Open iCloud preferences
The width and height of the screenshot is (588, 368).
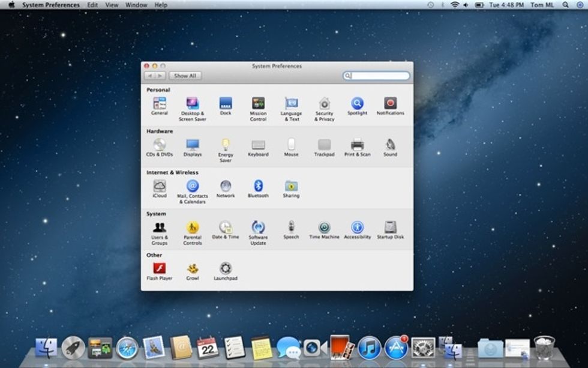click(x=159, y=187)
